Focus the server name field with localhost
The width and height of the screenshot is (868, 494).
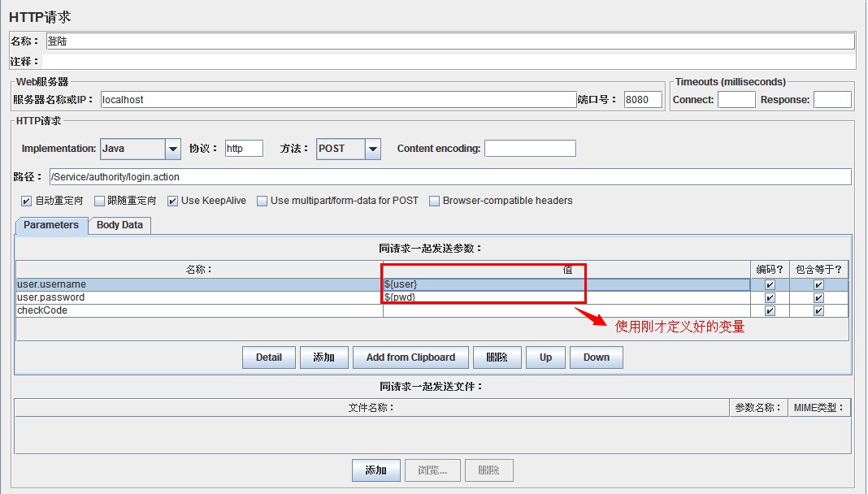338,100
